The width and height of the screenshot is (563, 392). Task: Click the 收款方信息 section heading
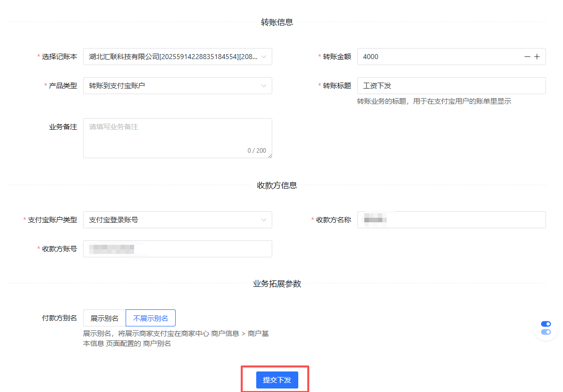tap(277, 185)
